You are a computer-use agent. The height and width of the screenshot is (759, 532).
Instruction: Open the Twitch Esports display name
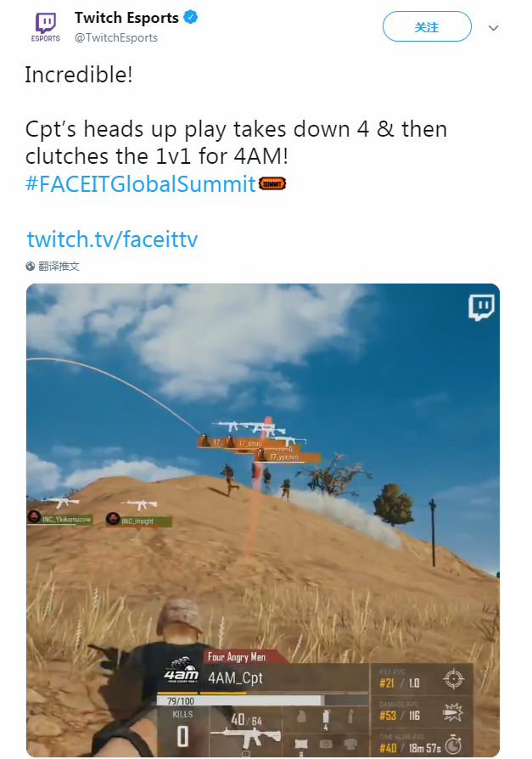click(x=126, y=18)
